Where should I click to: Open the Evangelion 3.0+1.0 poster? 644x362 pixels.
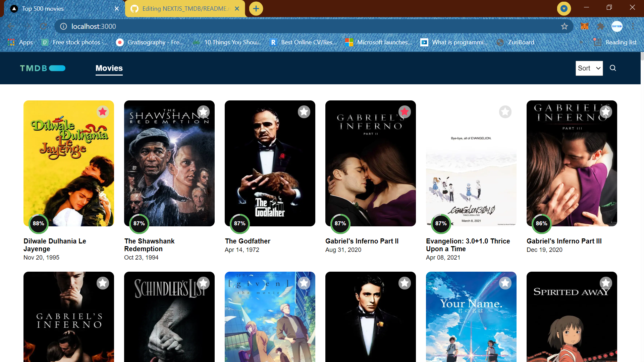471,163
